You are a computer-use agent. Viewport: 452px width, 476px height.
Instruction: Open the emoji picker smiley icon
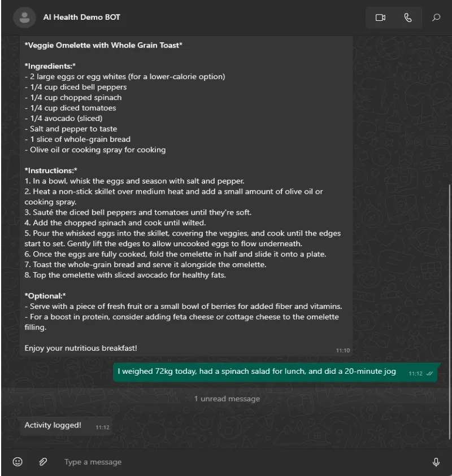tap(18, 461)
